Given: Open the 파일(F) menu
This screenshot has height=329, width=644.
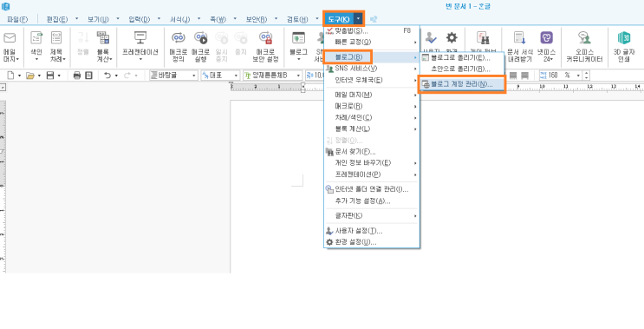Looking at the screenshot, I should coord(17,19).
